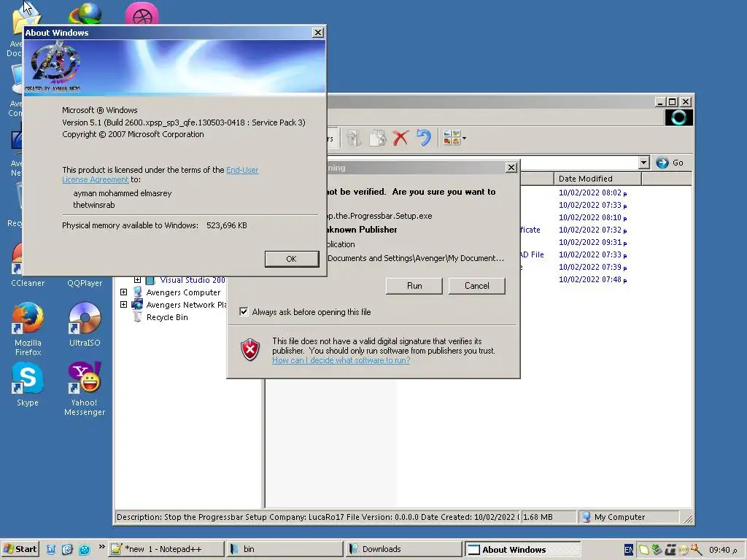Image resolution: width=747 pixels, height=560 pixels.
Task: Open the Mozilla Firefox desktop icon
Action: tap(28, 329)
